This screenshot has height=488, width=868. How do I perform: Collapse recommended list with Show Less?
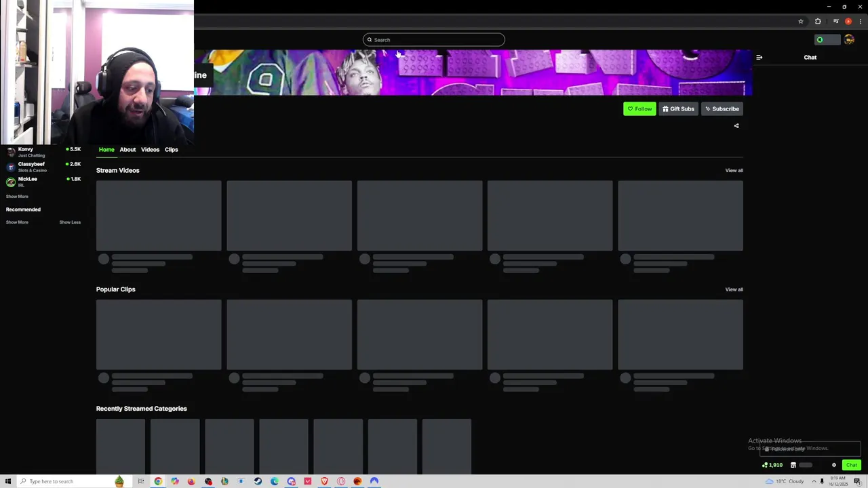(70, 222)
